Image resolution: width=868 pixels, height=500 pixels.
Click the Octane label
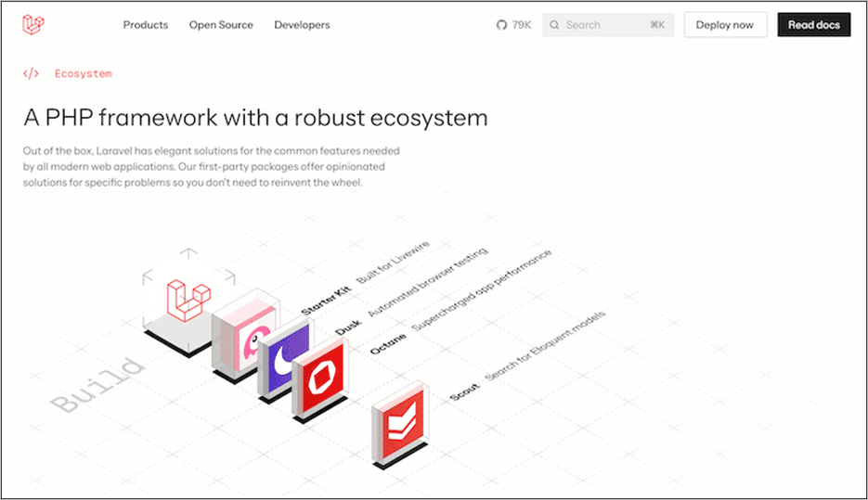[x=387, y=344]
